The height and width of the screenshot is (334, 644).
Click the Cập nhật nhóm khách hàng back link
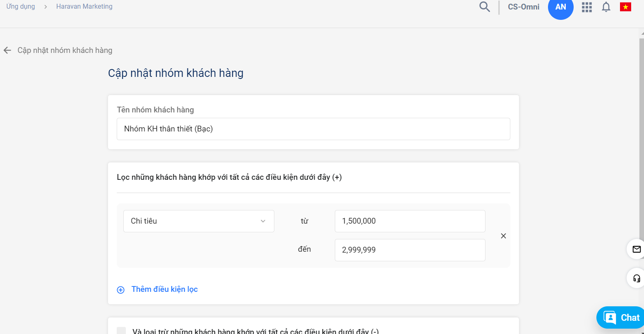tap(65, 50)
